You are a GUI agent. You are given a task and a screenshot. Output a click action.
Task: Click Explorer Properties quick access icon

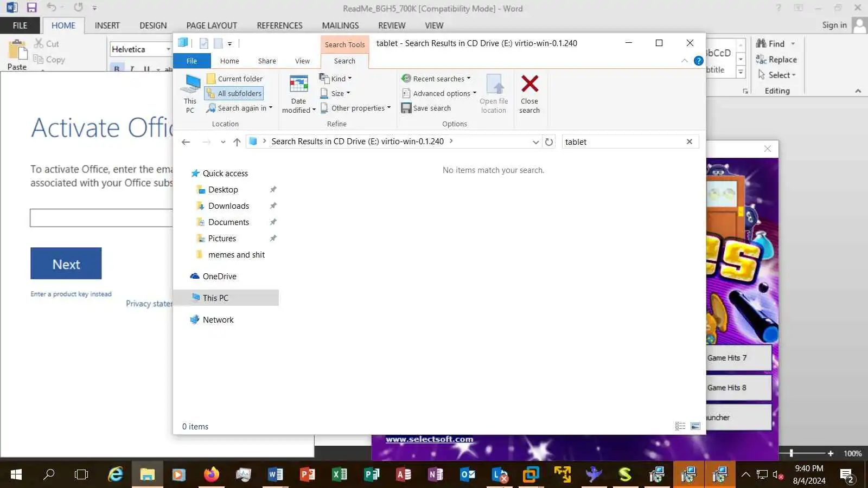tap(204, 43)
